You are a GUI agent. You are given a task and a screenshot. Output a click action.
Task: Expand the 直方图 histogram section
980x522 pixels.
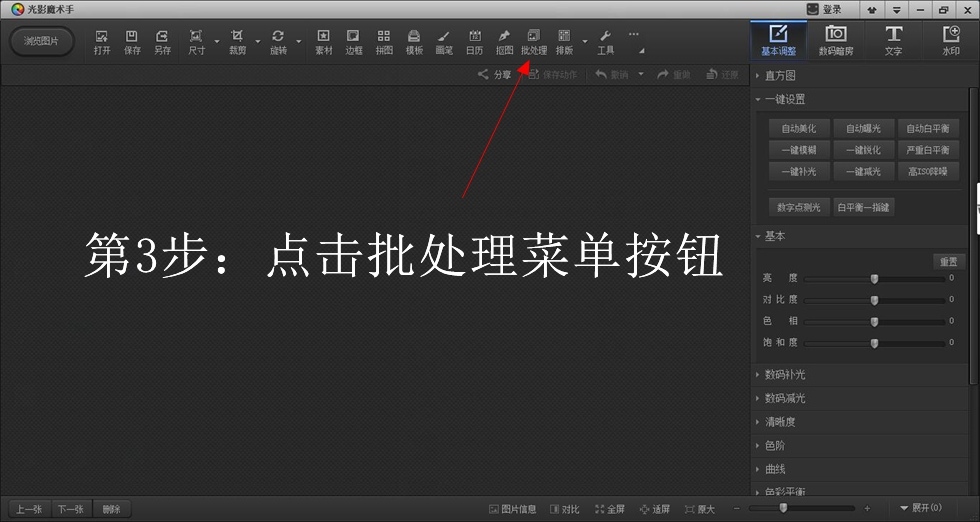click(780, 75)
